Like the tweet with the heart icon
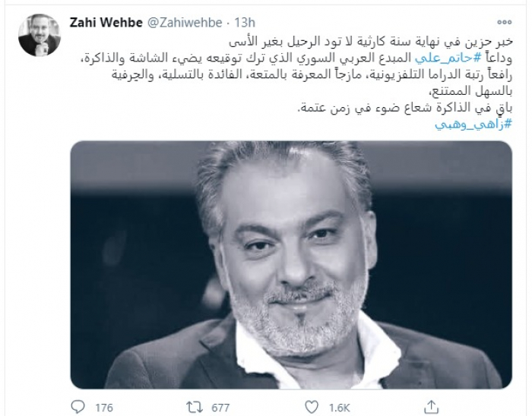 point(312,407)
